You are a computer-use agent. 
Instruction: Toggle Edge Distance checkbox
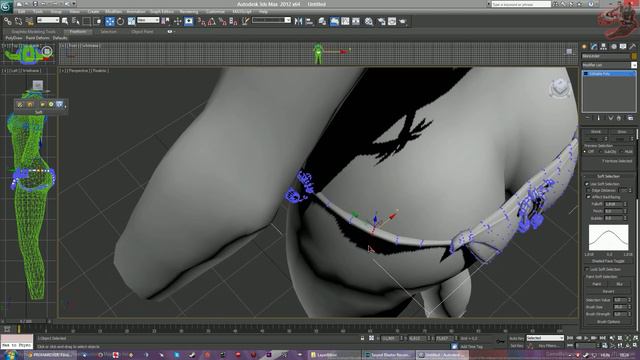[589, 191]
